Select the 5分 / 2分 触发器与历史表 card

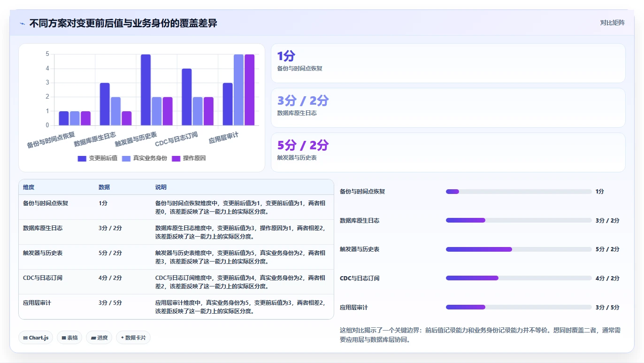click(448, 153)
